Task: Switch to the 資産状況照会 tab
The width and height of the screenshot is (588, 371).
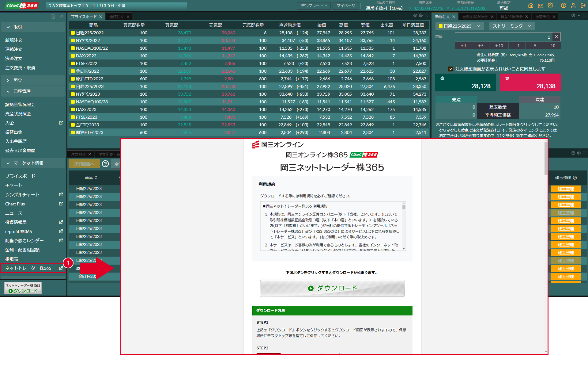Action: (x=514, y=17)
